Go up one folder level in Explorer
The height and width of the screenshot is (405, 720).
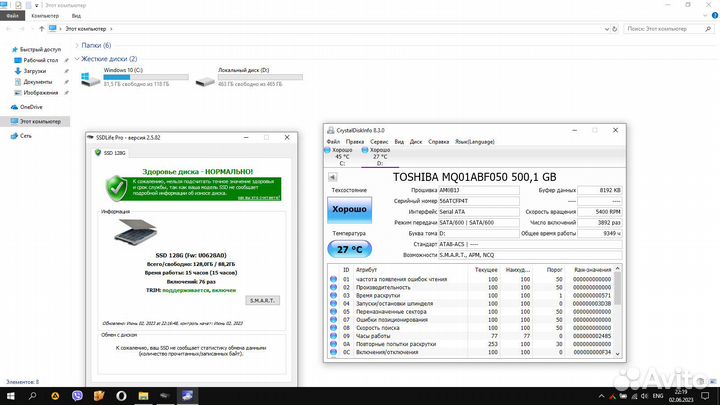click(41, 28)
